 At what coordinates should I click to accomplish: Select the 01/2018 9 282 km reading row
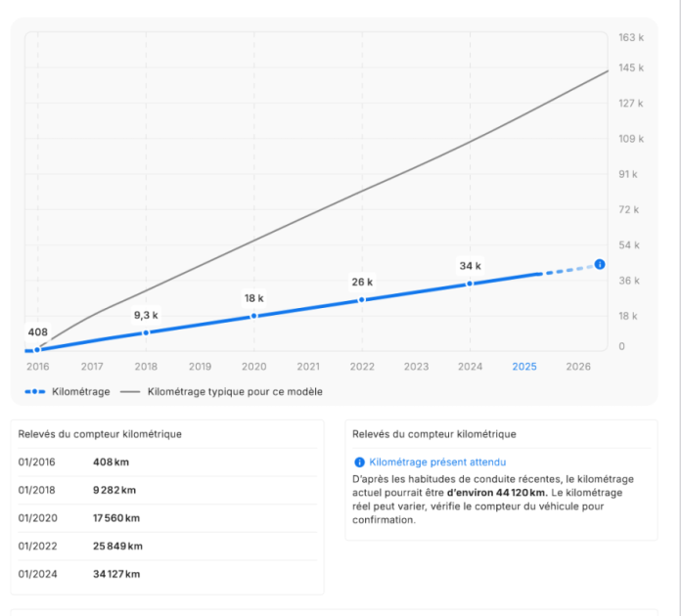(167, 490)
